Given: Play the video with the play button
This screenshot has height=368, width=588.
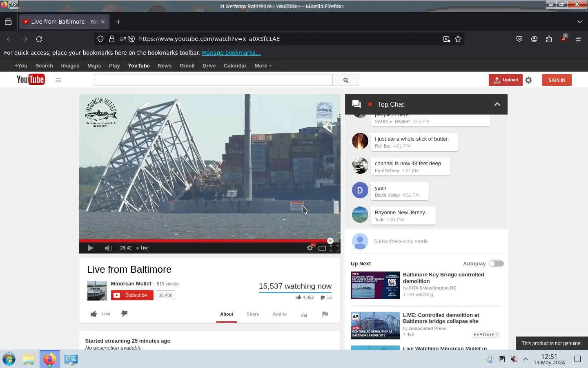Looking at the screenshot, I should (x=91, y=248).
